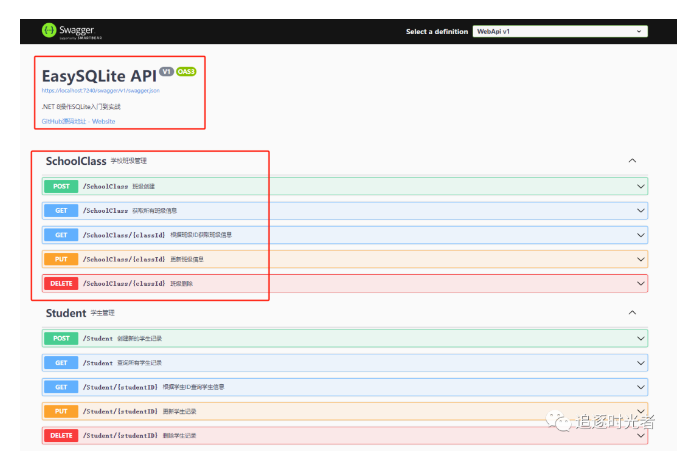The image size is (689, 461).
Task: Expand the GET /SchoolClass list operation arrow
Action: (x=641, y=211)
